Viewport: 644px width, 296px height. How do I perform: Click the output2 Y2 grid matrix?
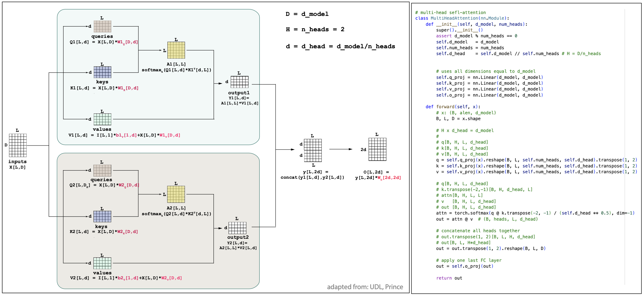click(x=237, y=228)
